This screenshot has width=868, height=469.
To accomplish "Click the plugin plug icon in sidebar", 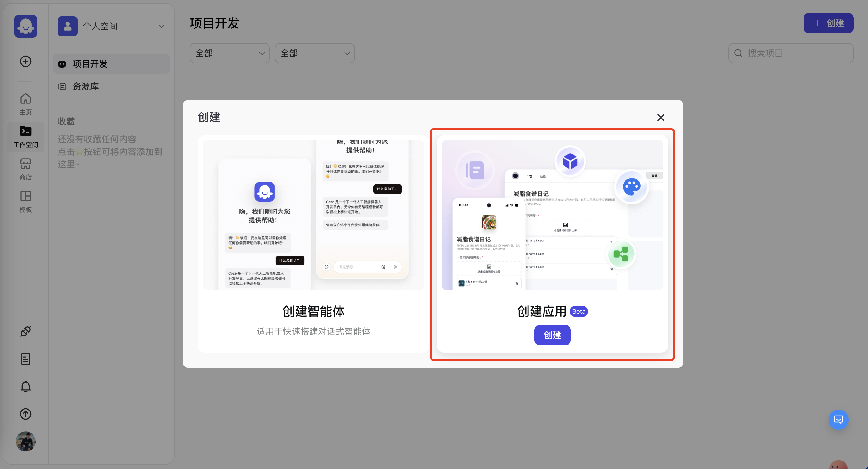I will coord(26,331).
